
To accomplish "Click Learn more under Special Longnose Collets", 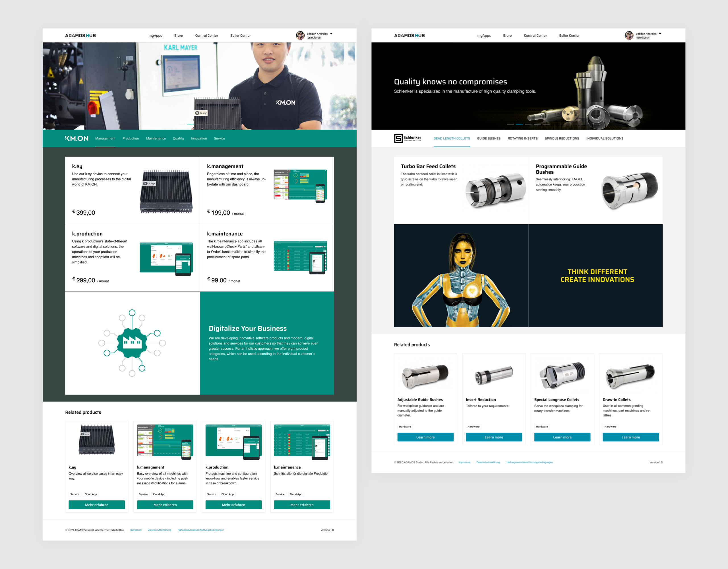I will point(562,437).
